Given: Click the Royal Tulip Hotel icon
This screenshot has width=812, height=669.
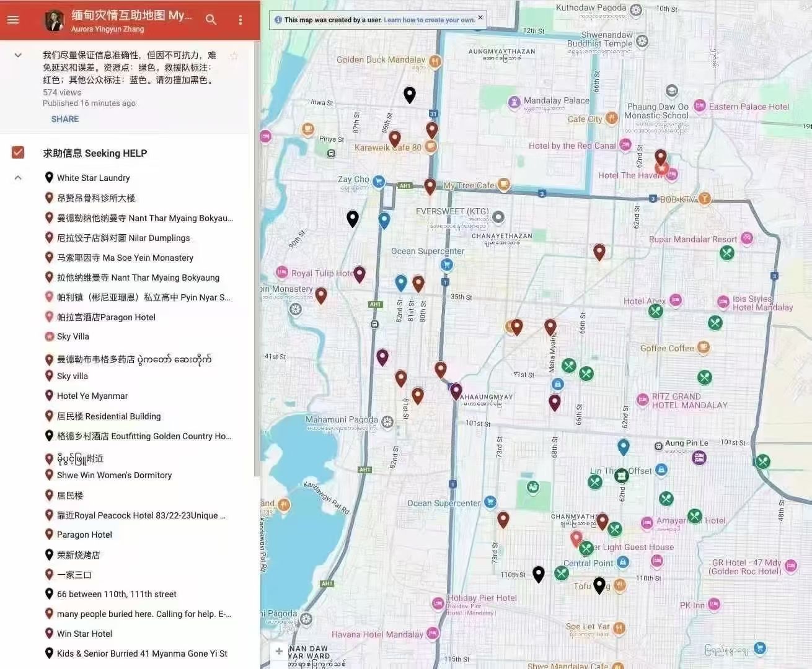Looking at the screenshot, I should 282,272.
